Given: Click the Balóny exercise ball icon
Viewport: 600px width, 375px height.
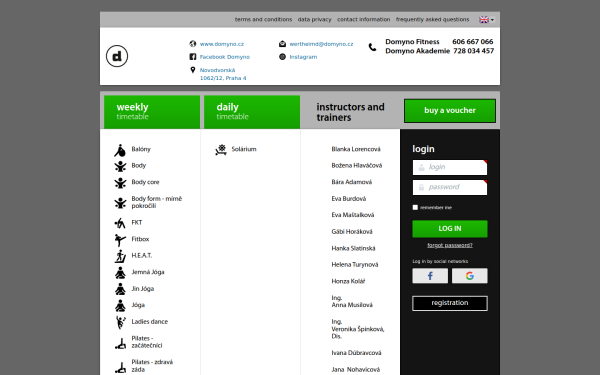Looking at the screenshot, I should (x=120, y=150).
